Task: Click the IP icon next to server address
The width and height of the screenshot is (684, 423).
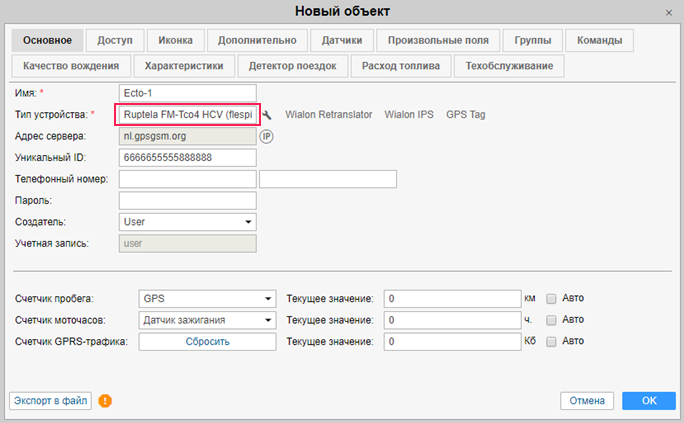Action: (x=267, y=136)
